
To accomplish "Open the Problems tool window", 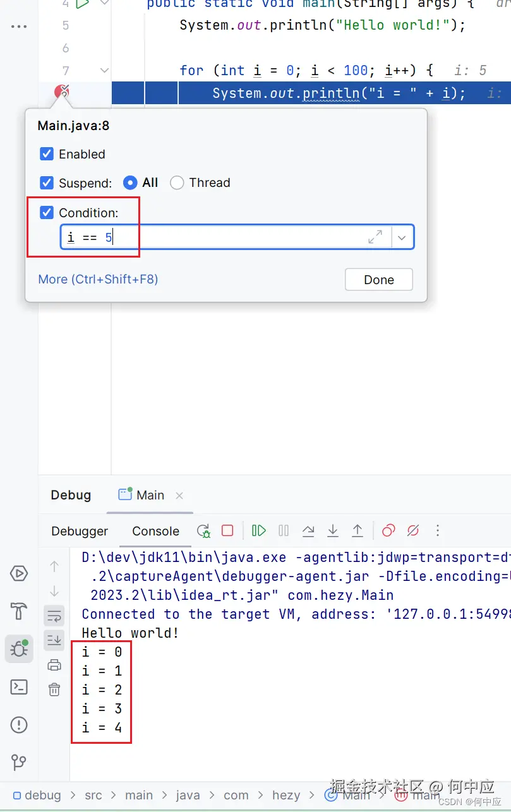I will click(x=19, y=724).
